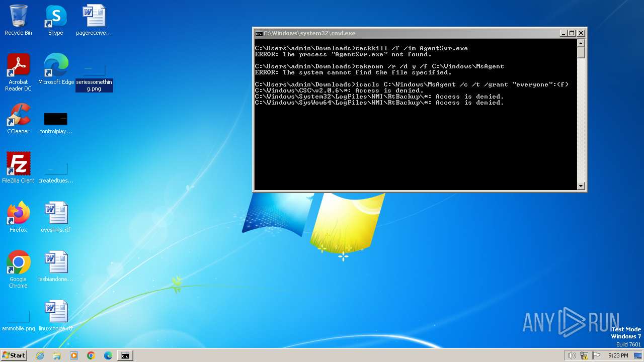Viewport: 644px width, 362px height.
Task: Click cmd scrollbar up arrow
Action: click(581, 43)
